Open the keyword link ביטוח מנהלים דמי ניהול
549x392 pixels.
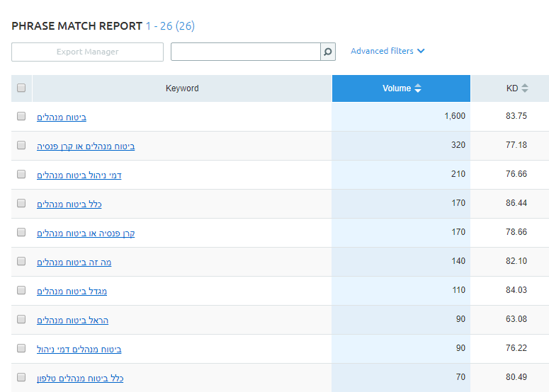point(79,350)
